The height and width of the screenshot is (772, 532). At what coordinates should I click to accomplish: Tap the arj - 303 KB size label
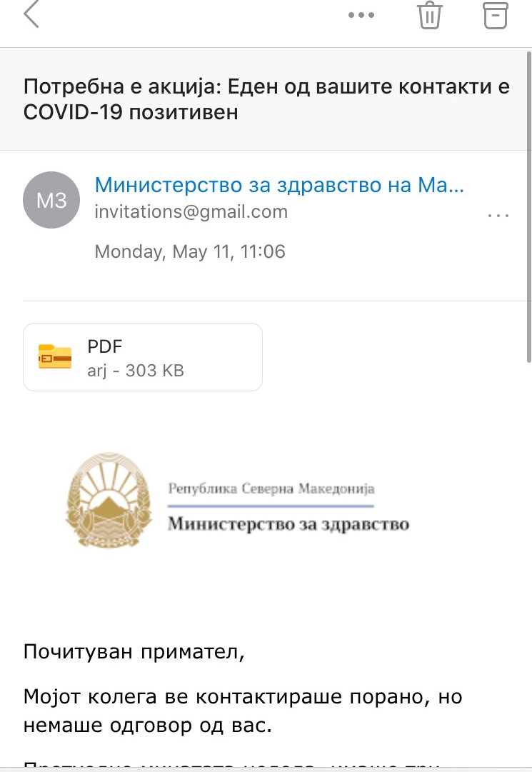136,371
